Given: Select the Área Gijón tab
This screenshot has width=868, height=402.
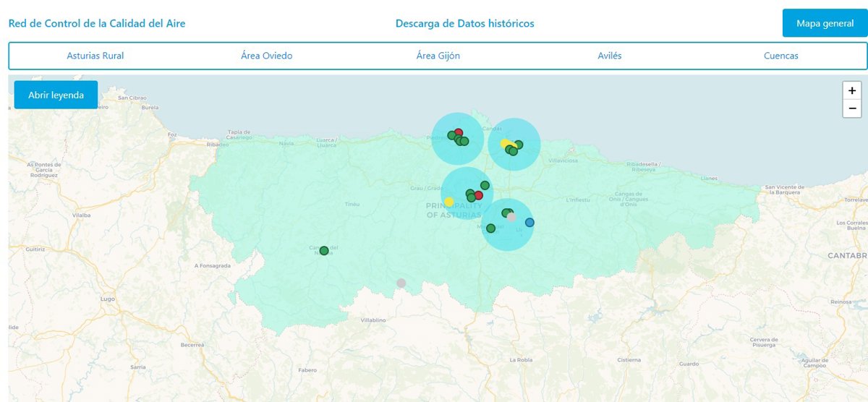Looking at the screenshot, I should 438,56.
